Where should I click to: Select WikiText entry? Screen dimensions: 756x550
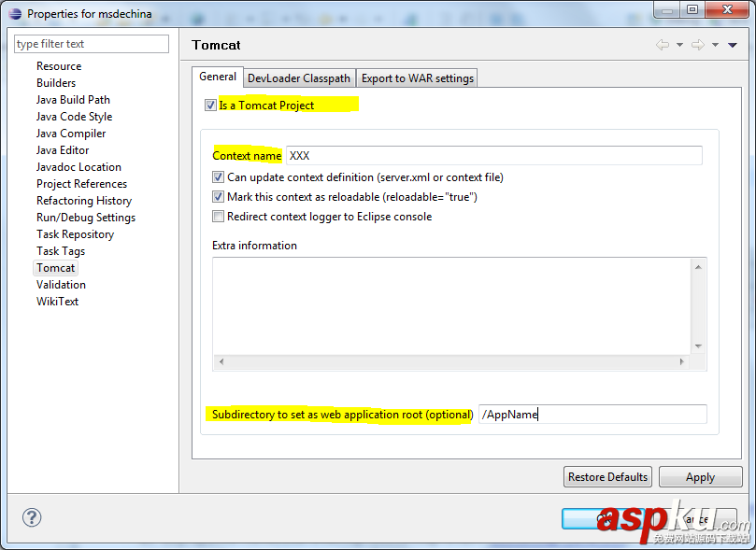(57, 302)
